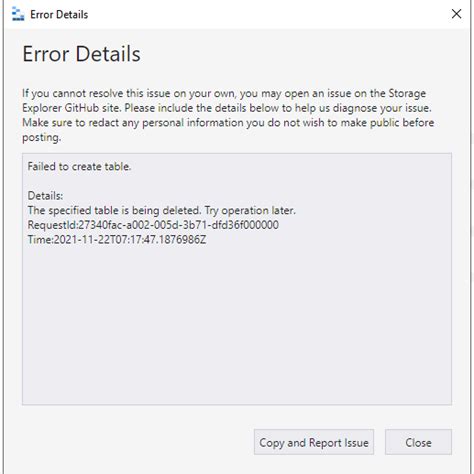Image resolution: width=474 pixels, height=474 pixels.
Task: Click the Copy and Report Issue button
Action: (314, 442)
